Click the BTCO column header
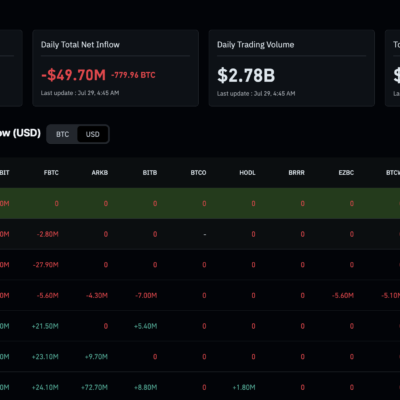The width and height of the screenshot is (400, 400). [x=198, y=173]
